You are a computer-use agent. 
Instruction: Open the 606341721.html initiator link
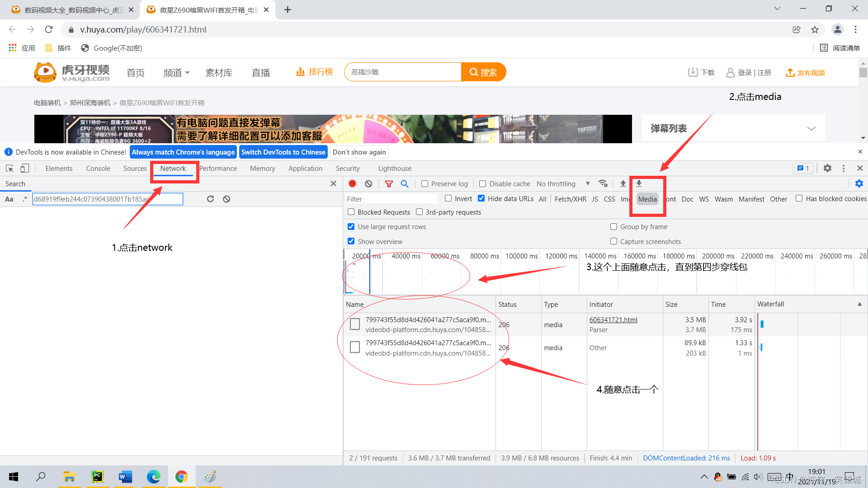(x=613, y=320)
